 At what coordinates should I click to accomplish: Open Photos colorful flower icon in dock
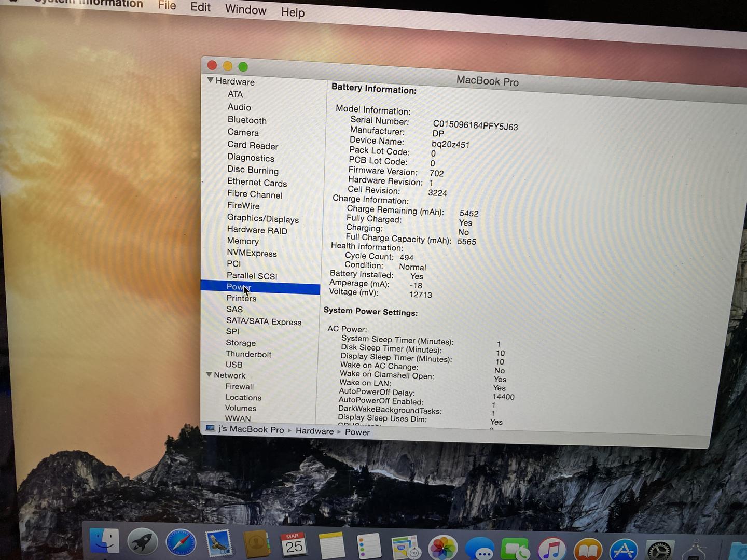[x=442, y=549]
